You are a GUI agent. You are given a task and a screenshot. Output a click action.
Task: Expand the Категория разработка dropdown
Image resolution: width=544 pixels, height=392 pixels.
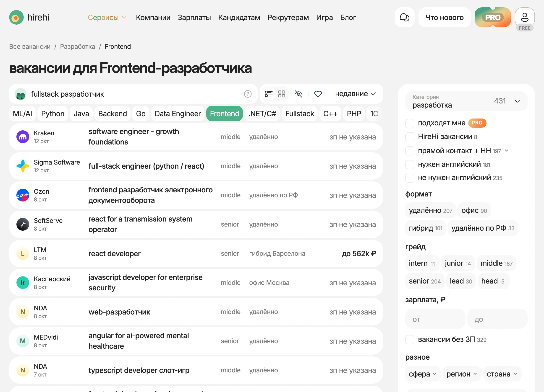tap(466, 101)
